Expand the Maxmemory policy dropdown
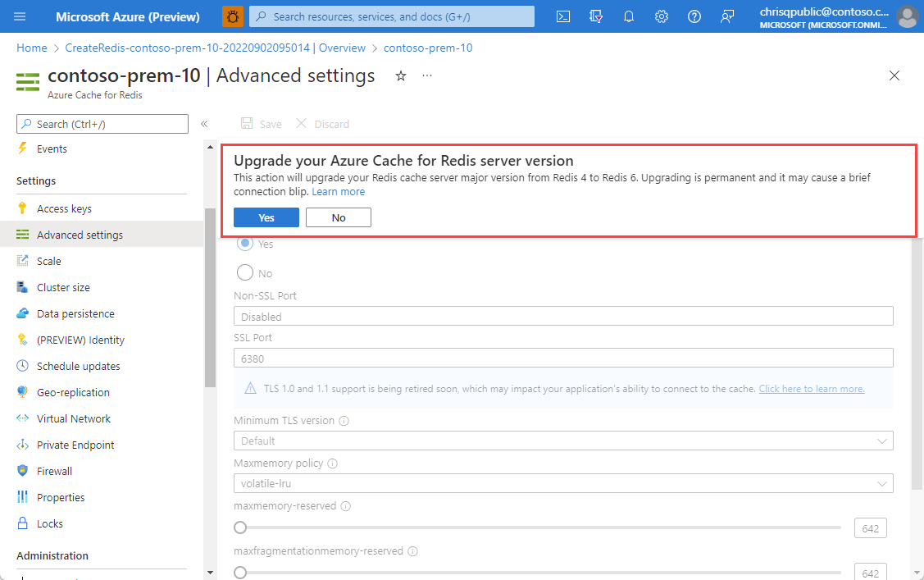 coord(563,484)
